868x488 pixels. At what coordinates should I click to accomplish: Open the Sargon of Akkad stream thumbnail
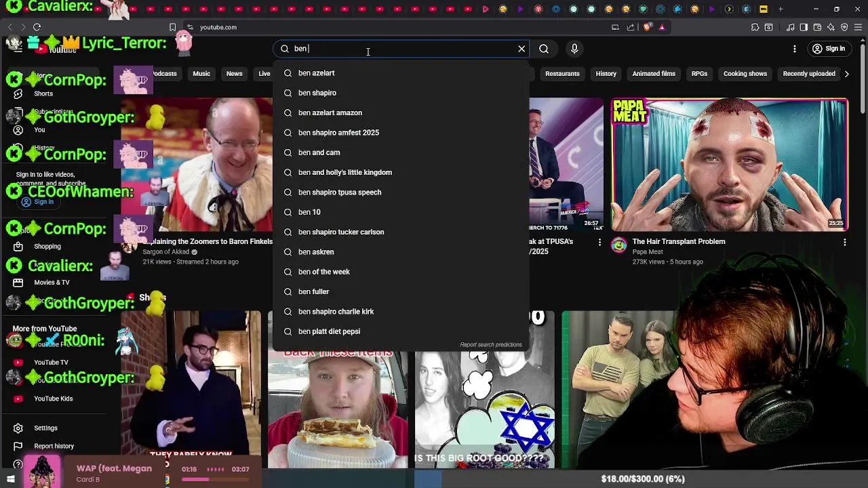point(197,165)
